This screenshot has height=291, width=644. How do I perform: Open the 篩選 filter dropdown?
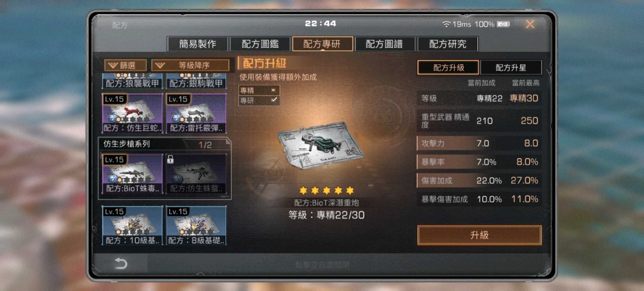pos(125,65)
